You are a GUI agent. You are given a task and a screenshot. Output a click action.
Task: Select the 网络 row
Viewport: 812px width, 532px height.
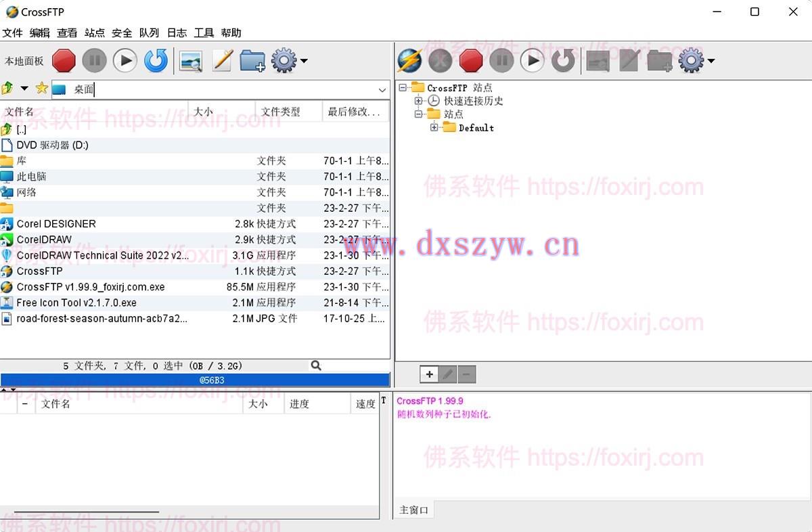click(x=195, y=192)
